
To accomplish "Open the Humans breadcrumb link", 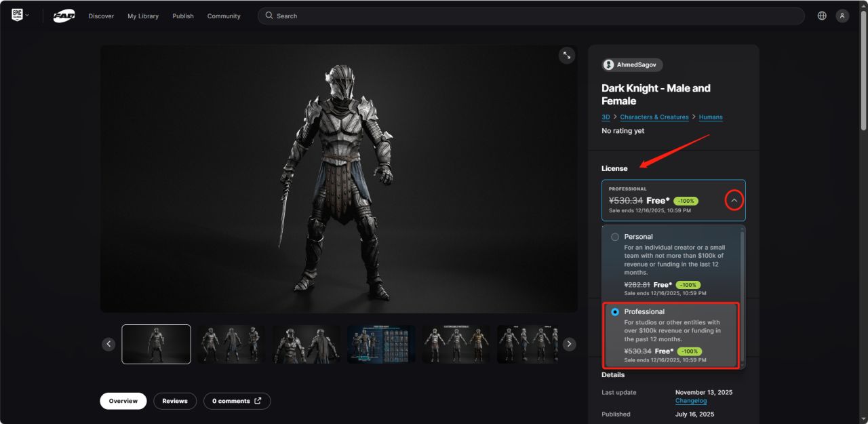I will click(711, 117).
